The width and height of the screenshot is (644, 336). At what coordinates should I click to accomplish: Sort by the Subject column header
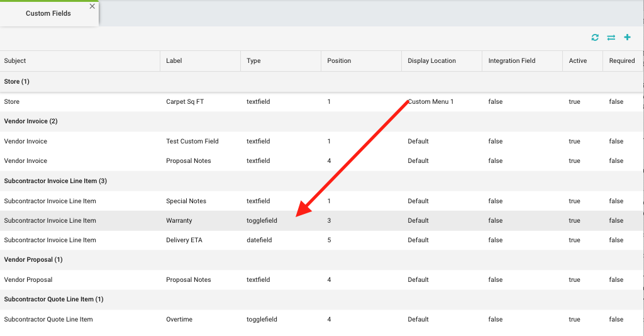pyautogui.click(x=15, y=61)
